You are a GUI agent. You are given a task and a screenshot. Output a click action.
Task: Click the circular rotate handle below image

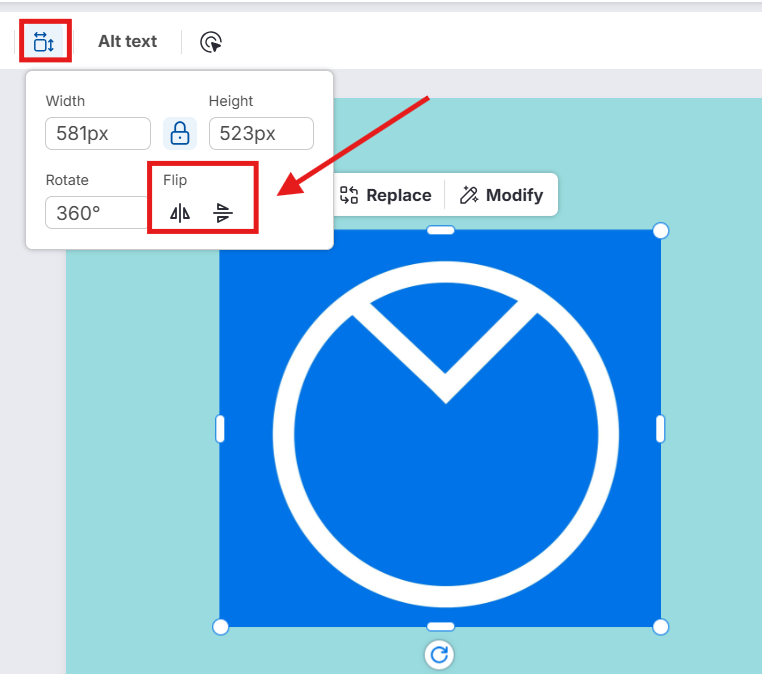tap(439, 654)
